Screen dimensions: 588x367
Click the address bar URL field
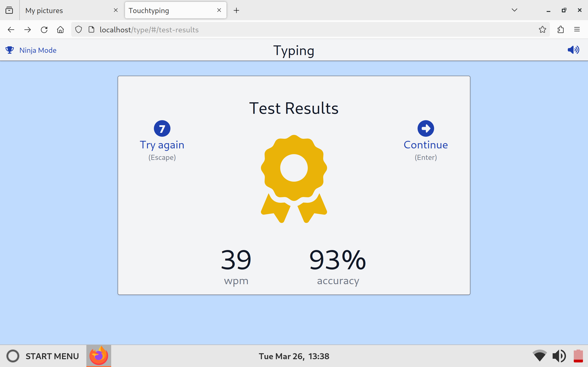click(291, 30)
